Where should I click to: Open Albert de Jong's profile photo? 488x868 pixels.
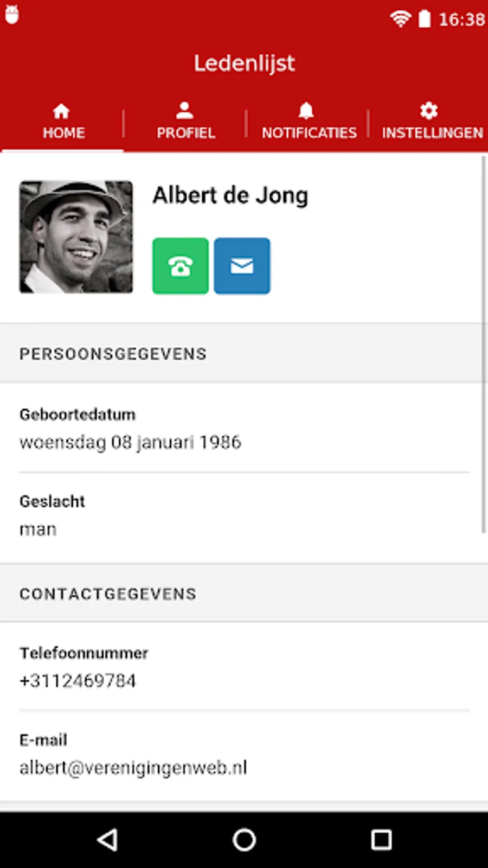[x=76, y=237]
